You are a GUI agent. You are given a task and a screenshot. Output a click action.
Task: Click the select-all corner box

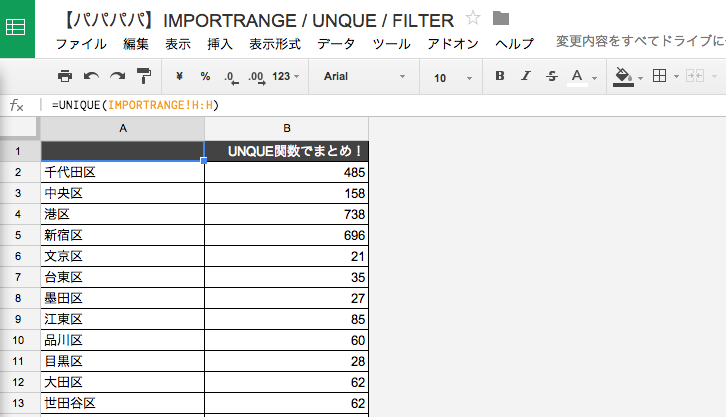point(19,127)
